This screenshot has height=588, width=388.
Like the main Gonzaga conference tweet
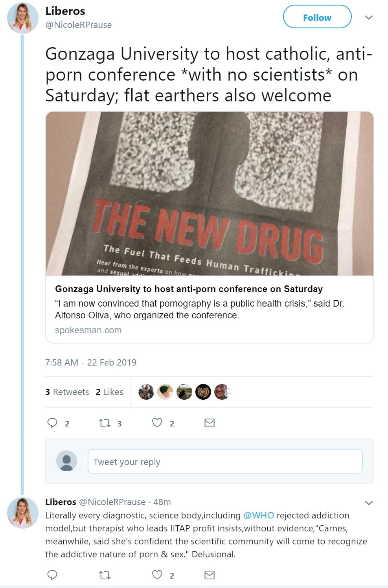[157, 423]
